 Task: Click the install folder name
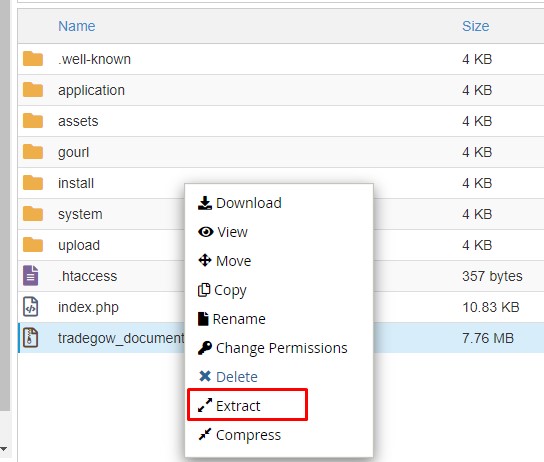[x=76, y=183]
